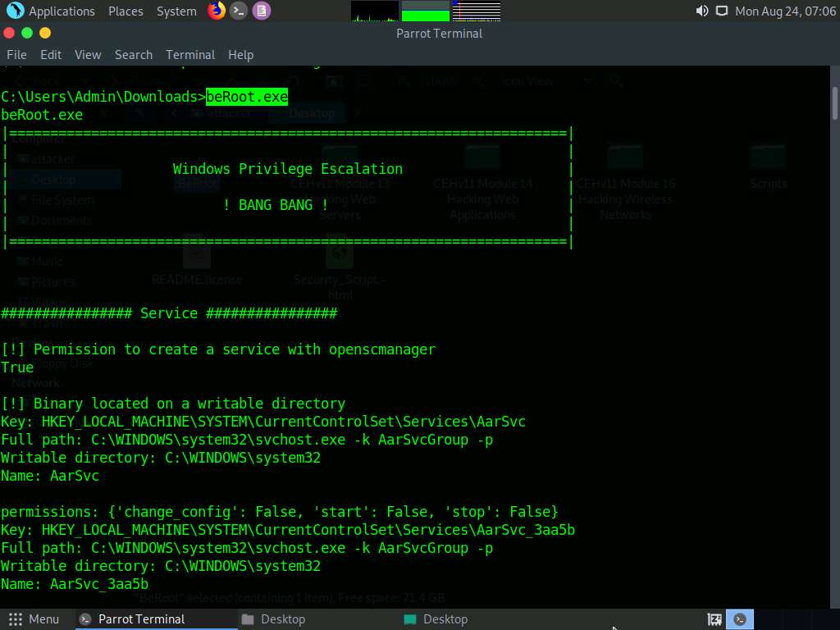Click the display network icon in the tray
The height and width of the screenshot is (630, 840).
pos(722,11)
